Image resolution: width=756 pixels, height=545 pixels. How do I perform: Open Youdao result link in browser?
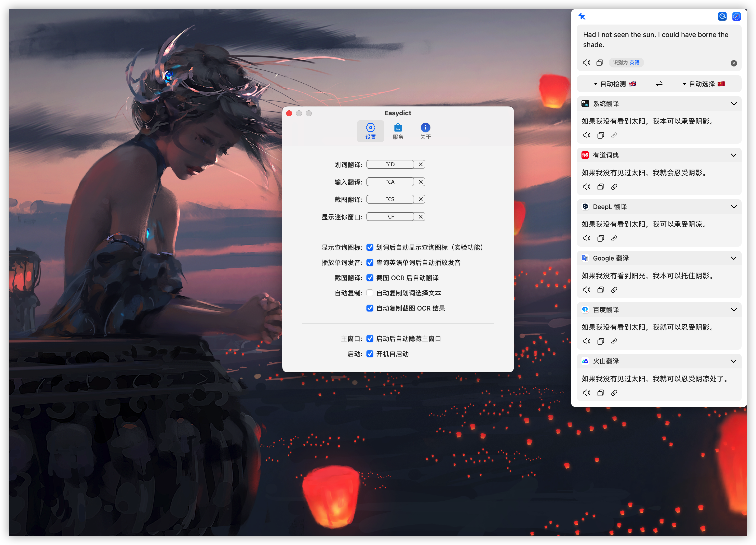614,187
